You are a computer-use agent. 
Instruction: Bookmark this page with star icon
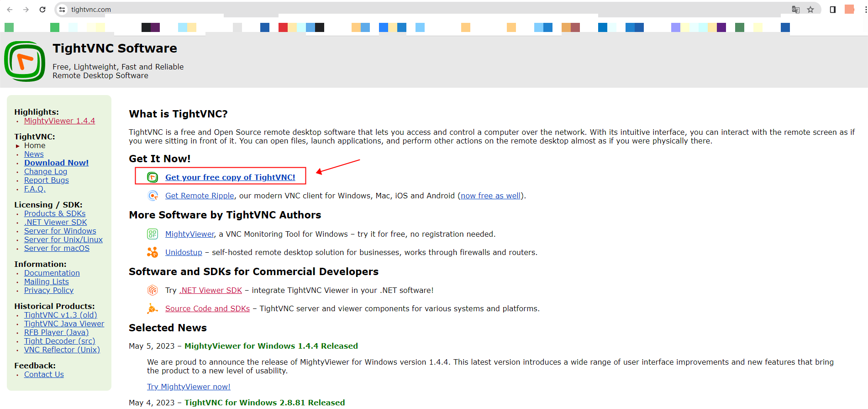(810, 10)
